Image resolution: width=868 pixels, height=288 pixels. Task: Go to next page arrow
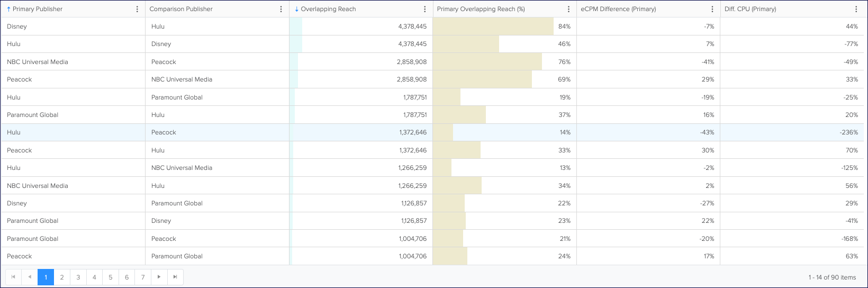click(159, 277)
